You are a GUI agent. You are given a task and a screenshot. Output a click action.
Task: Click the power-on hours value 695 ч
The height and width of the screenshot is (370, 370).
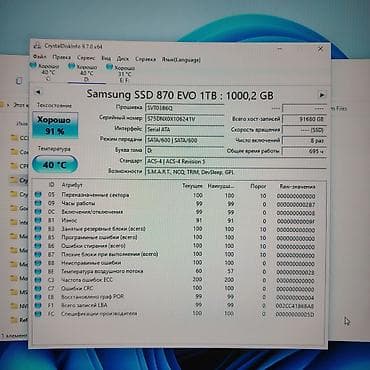304,151
